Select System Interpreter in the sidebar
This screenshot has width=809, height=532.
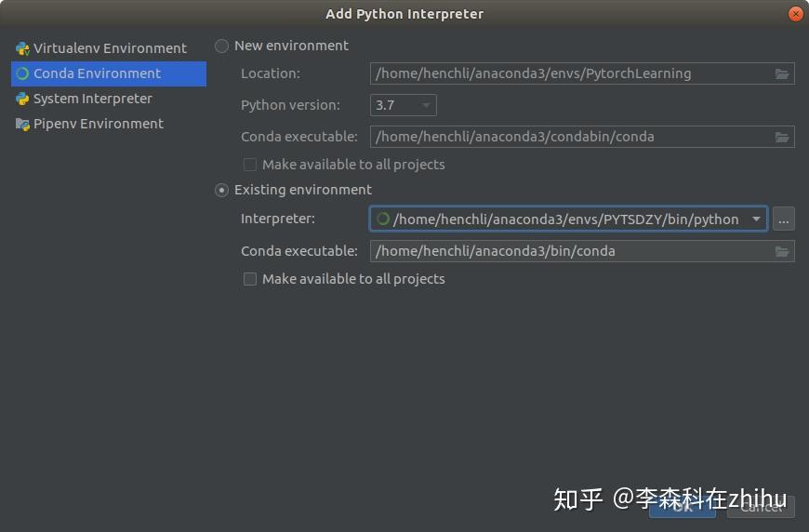[x=109, y=99]
